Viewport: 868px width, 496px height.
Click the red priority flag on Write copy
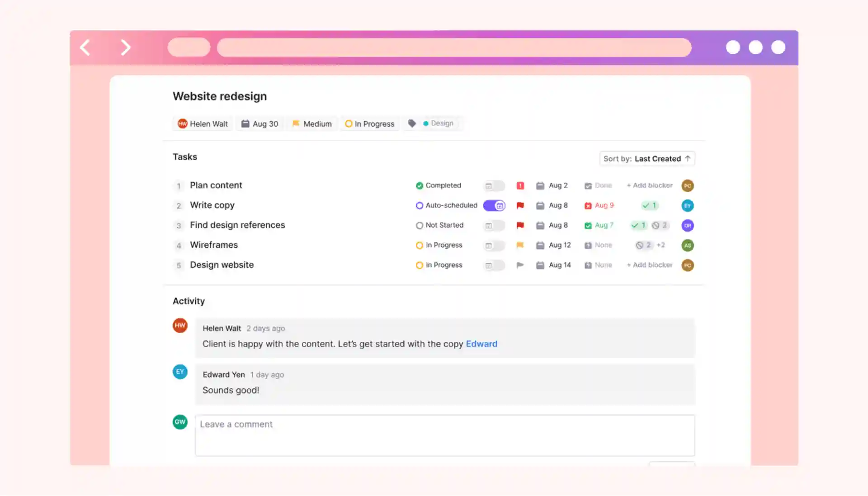(x=520, y=205)
